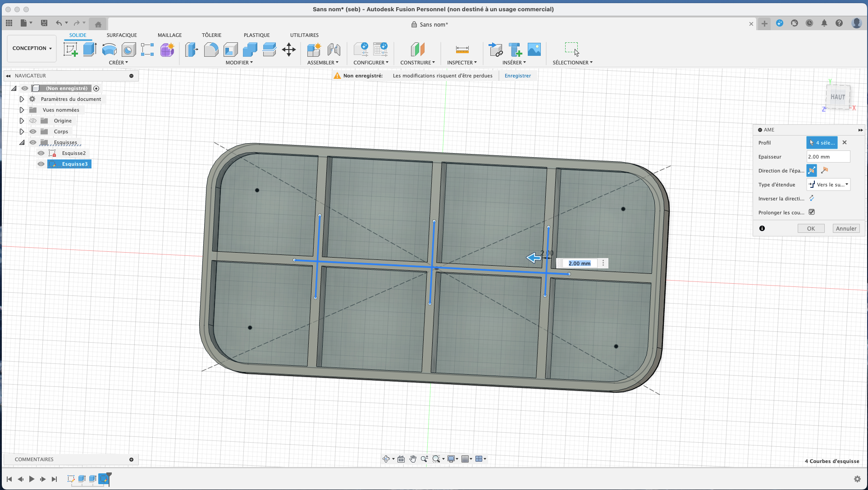Select the Combine bodies tool
This screenshot has height=490, width=868.
250,49
